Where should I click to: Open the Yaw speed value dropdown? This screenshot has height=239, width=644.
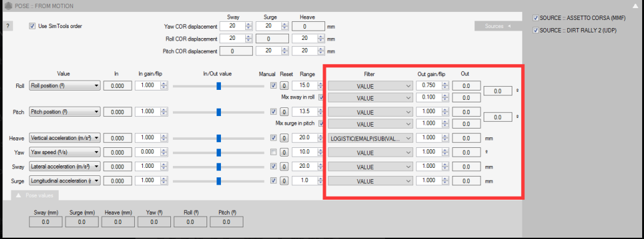click(x=65, y=152)
